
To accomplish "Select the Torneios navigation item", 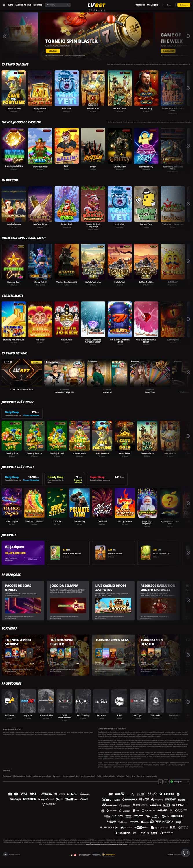I will 140,5.
